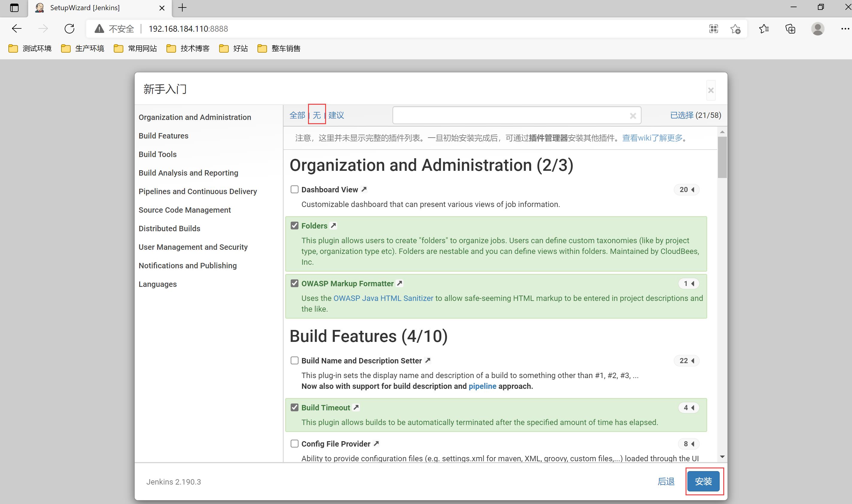Expand OWASP Markup Formatter dependencies badge 1
Image resolution: width=852 pixels, height=504 pixels.
coord(689,284)
